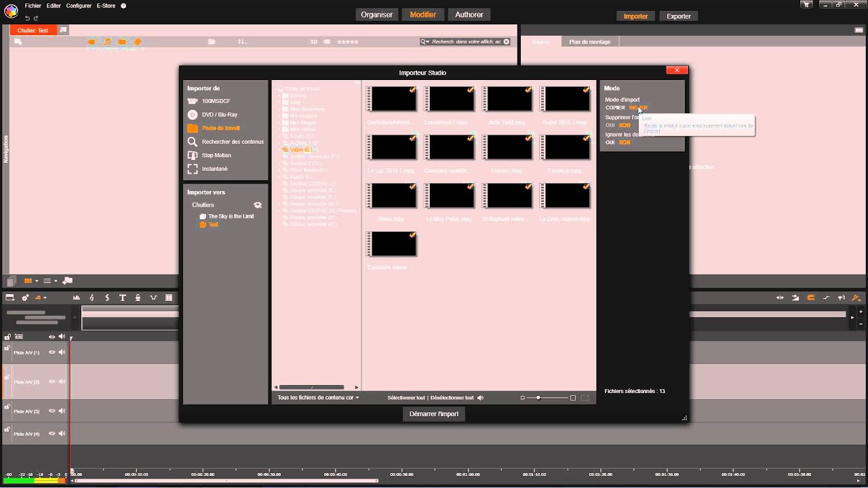Click Désélectionner tout link
The height and width of the screenshot is (488, 868).
tap(452, 398)
